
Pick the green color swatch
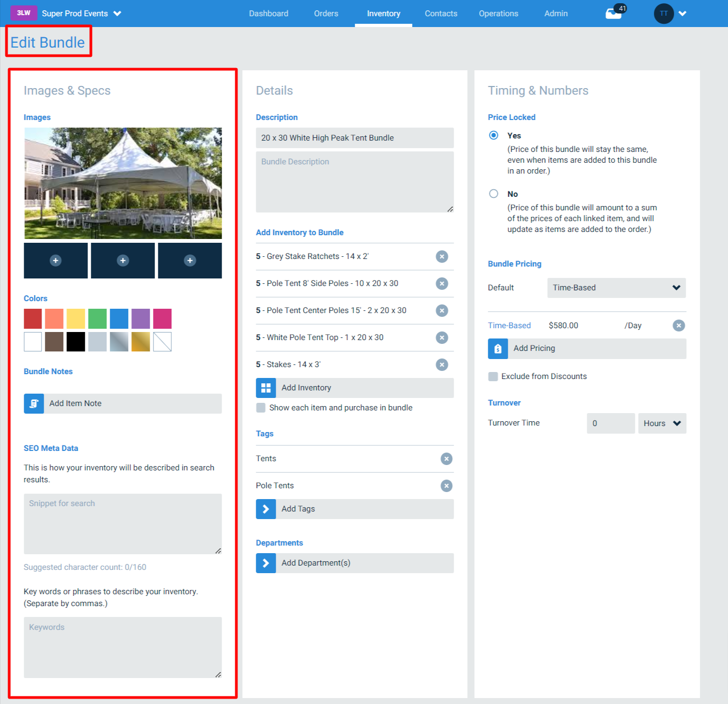97,319
